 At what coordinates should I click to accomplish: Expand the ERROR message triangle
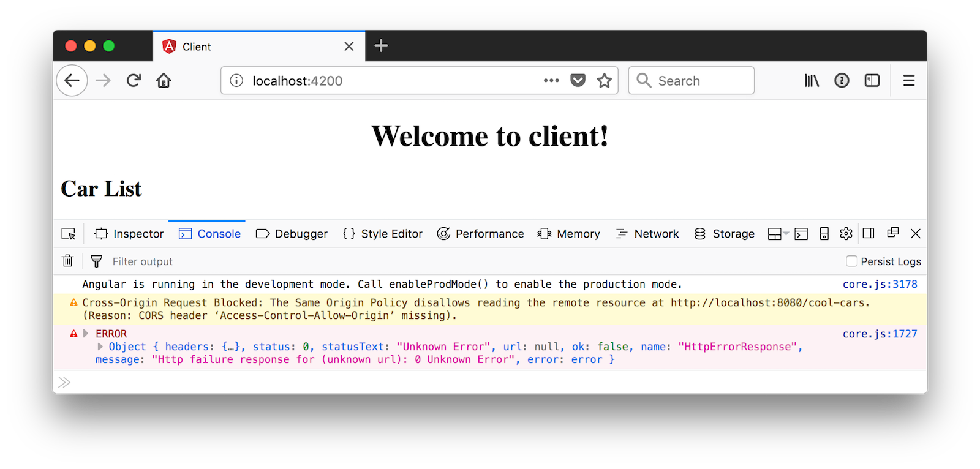click(86, 334)
